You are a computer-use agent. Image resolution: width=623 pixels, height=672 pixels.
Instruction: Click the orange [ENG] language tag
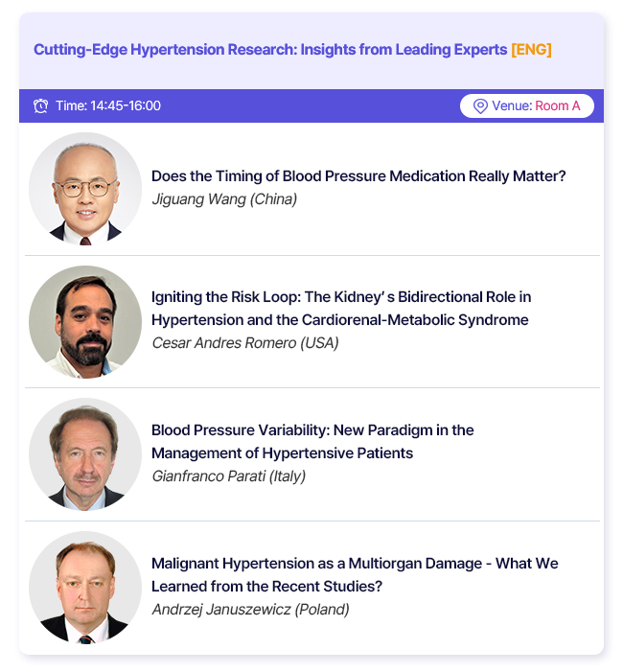click(531, 50)
